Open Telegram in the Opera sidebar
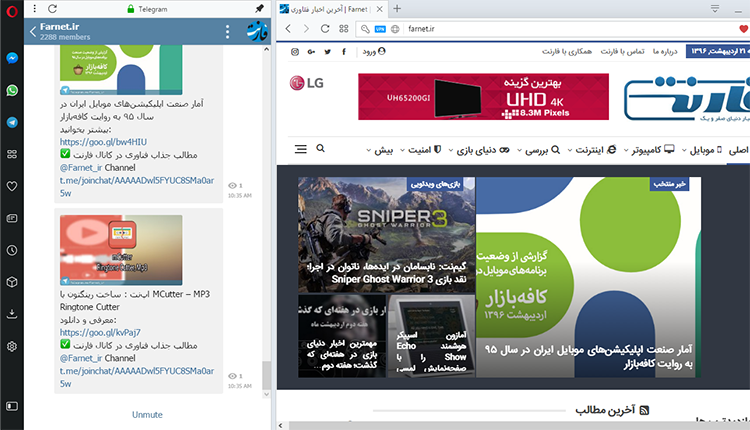Viewport: 750px width, 430px height. [12, 122]
